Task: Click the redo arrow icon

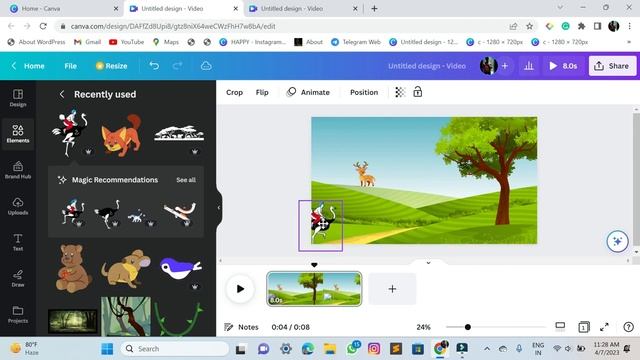Action: tap(178, 66)
